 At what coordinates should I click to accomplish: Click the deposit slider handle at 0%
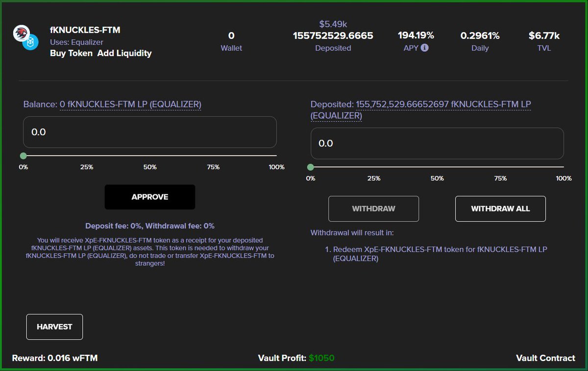tap(23, 156)
